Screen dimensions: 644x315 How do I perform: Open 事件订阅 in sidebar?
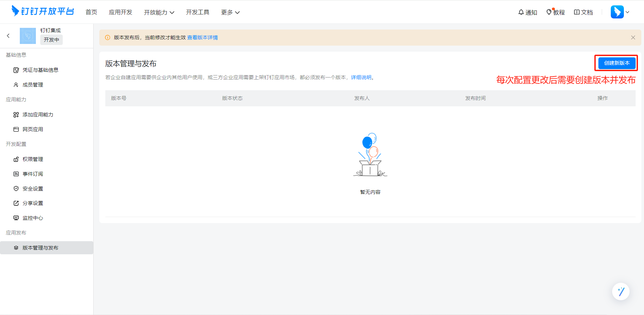pyautogui.click(x=33, y=174)
